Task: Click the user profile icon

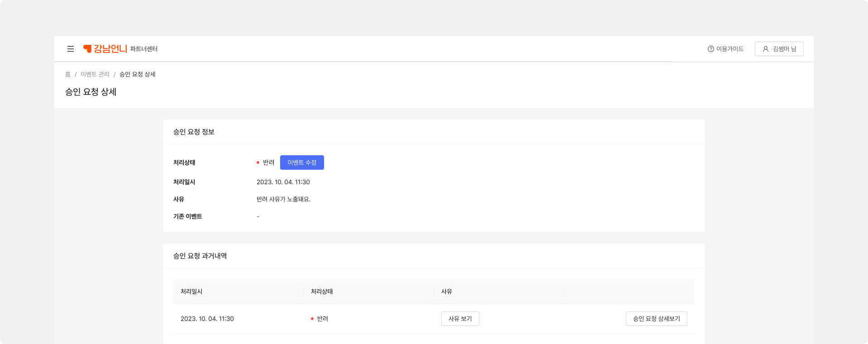Action: pyautogui.click(x=766, y=49)
